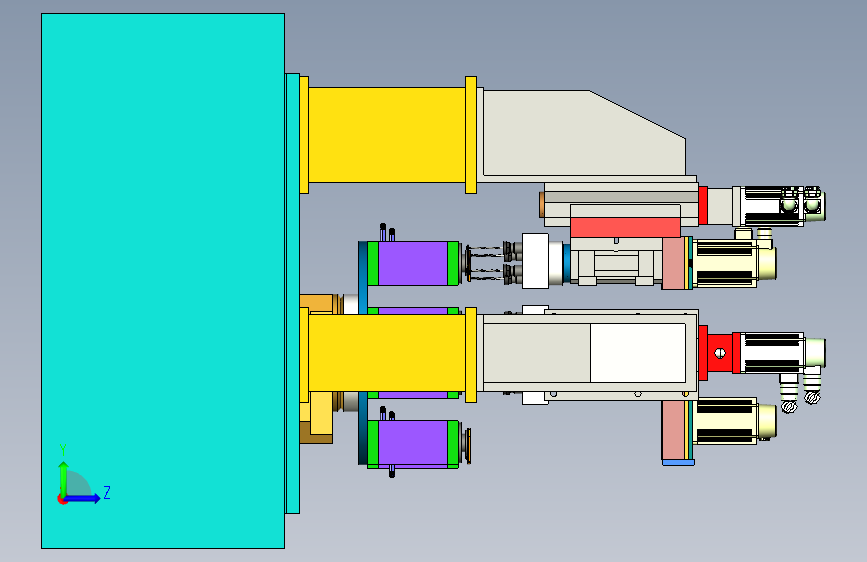Pick the upper purple motor block

point(413,263)
